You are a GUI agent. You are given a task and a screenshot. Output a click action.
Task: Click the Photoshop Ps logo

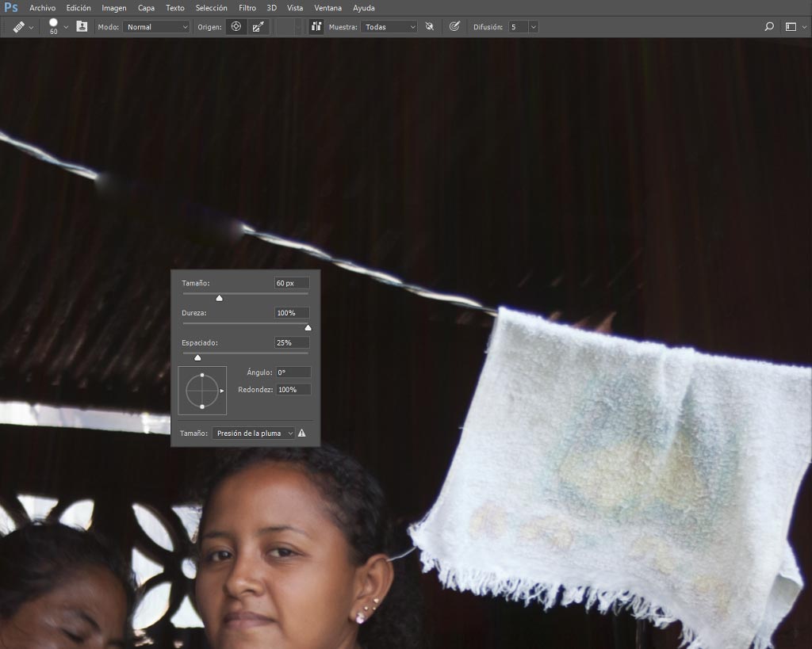pos(10,8)
